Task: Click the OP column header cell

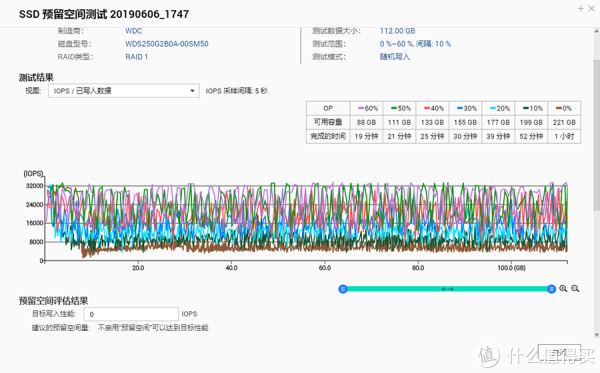Action: coord(328,108)
